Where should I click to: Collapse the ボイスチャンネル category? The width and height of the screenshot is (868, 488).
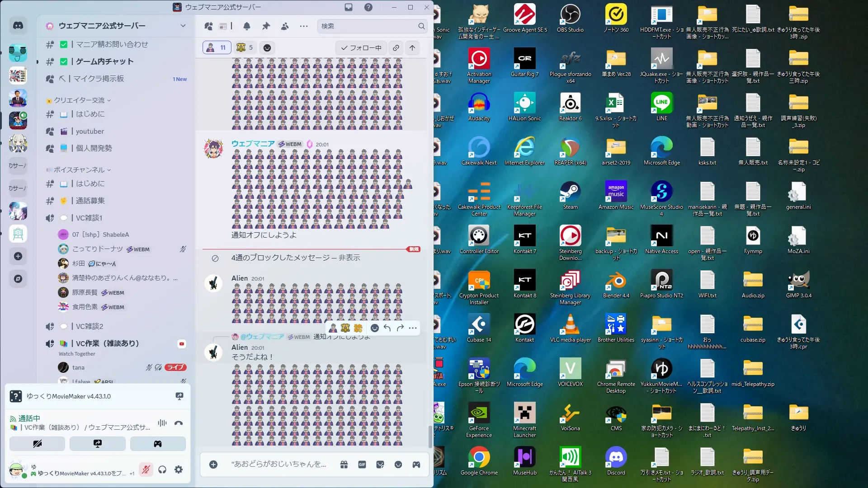80,170
